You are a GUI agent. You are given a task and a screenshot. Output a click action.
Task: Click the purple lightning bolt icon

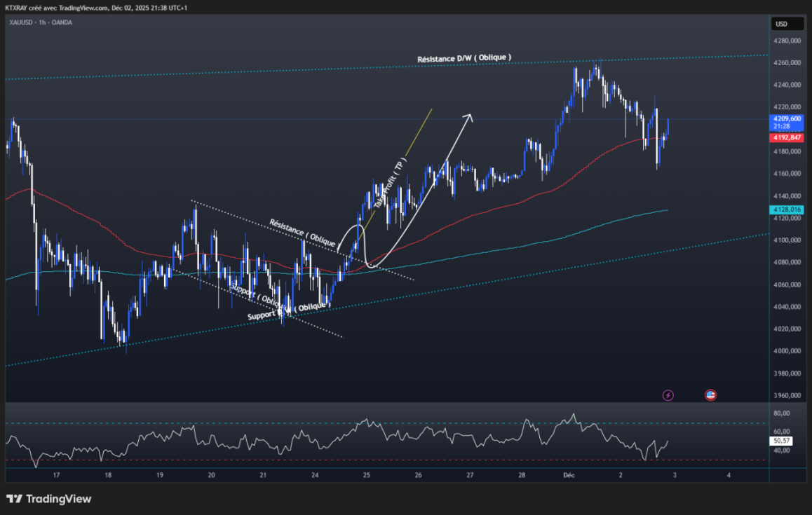pos(667,395)
